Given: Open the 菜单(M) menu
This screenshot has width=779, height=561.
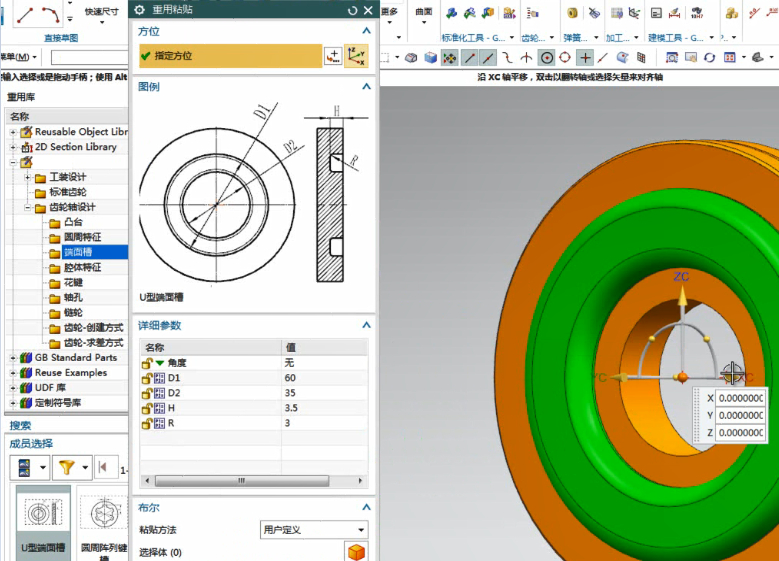Looking at the screenshot, I should pyautogui.click(x=18, y=57).
